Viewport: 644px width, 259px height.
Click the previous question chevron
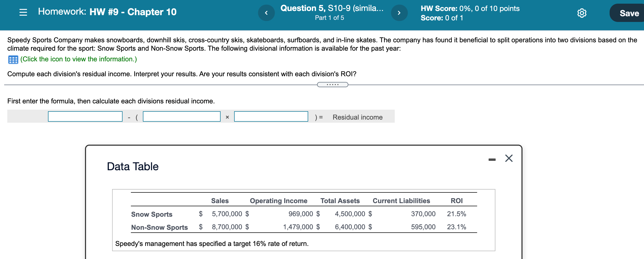(266, 13)
